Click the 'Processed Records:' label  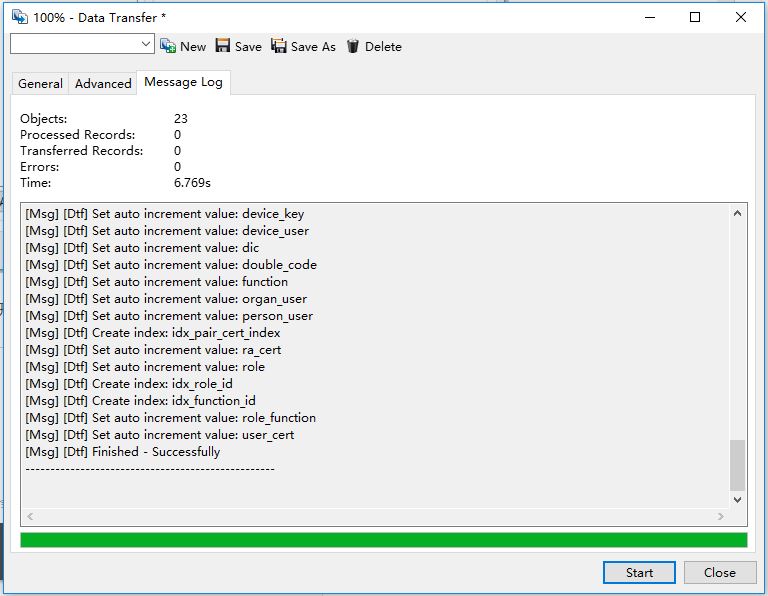click(77, 135)
